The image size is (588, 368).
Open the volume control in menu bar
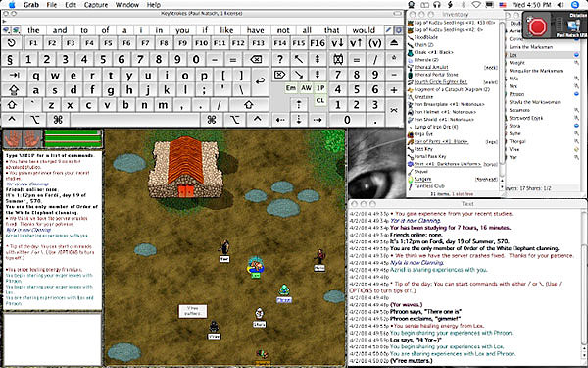click(x=561, y=5)
